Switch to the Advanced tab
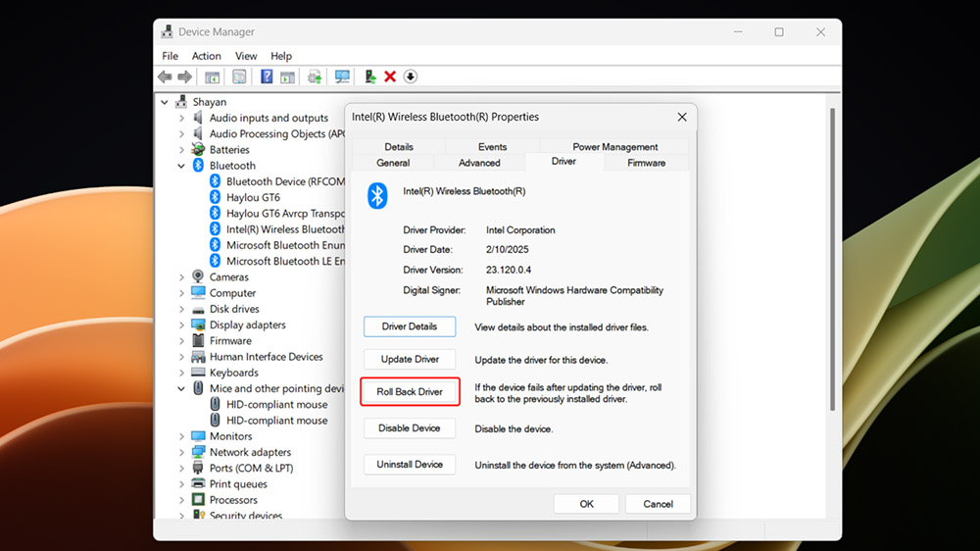This screenshot has width=980, height=551. (x=479, y=163)
